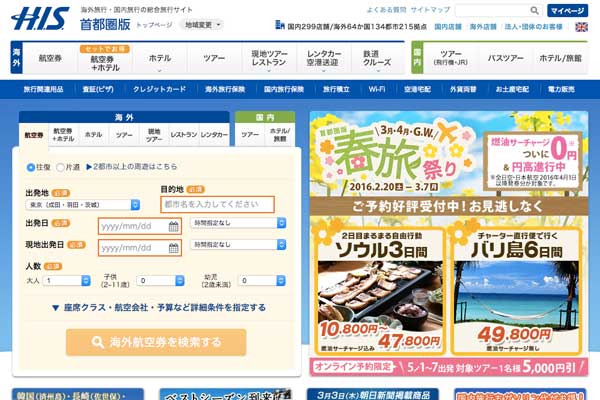Click マイページ button

[567, 11]
